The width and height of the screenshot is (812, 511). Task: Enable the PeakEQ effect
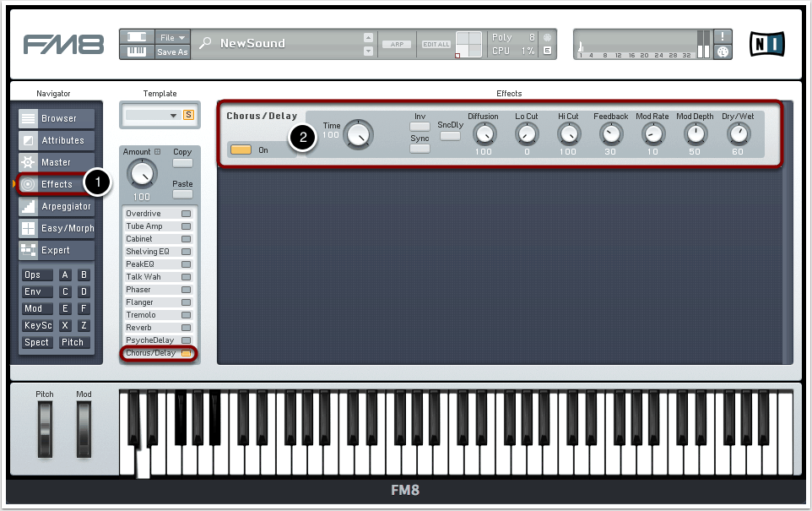click(186, 264)
